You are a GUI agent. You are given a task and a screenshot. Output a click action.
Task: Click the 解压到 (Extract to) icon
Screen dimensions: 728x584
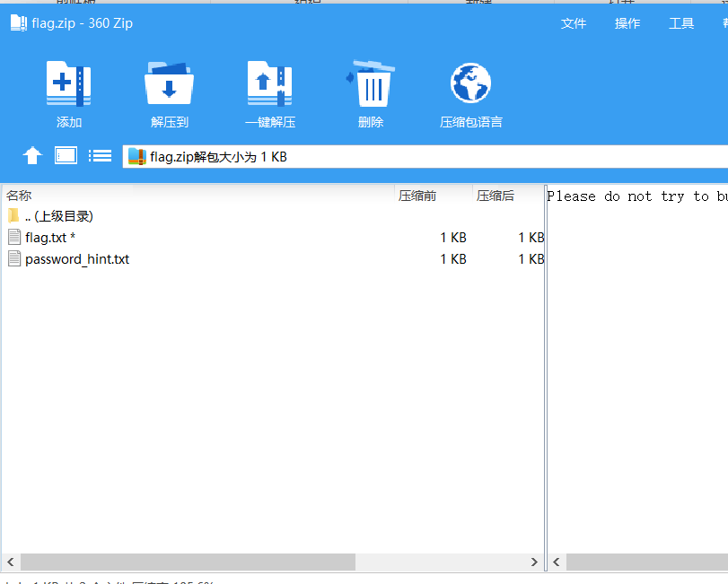(x=170, y=86)
